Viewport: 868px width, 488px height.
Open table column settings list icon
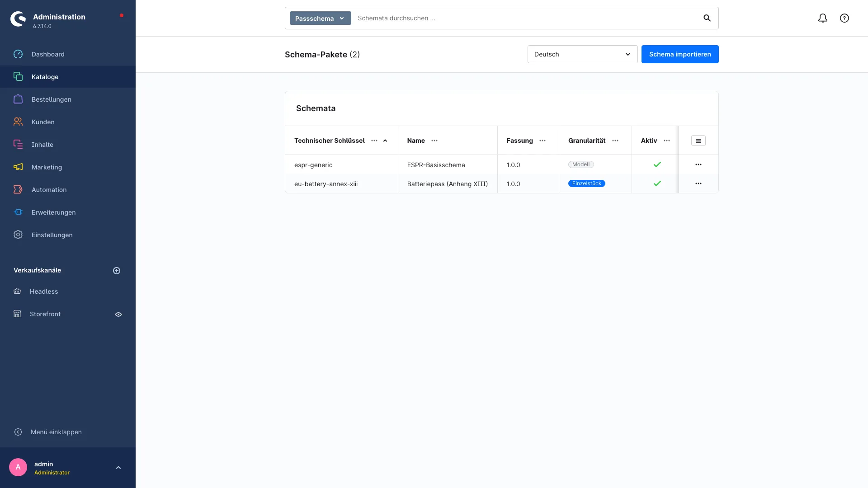[x=698, y=141]
